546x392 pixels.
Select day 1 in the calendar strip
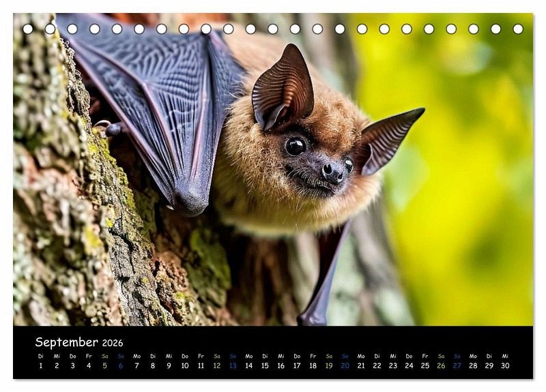[x=41, y=365]
